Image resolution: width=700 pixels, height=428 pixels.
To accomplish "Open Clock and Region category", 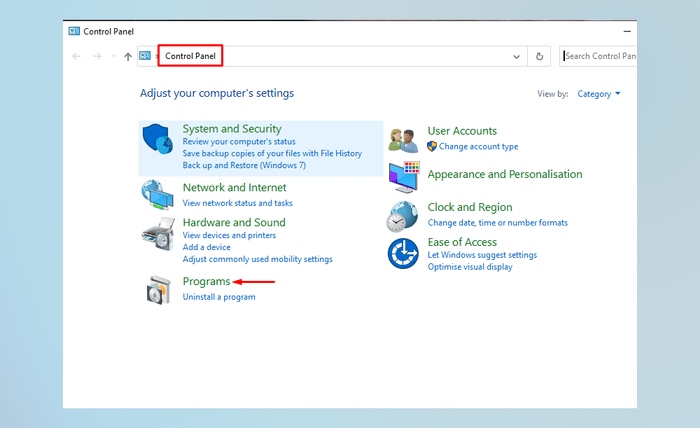I will (470, 207).
